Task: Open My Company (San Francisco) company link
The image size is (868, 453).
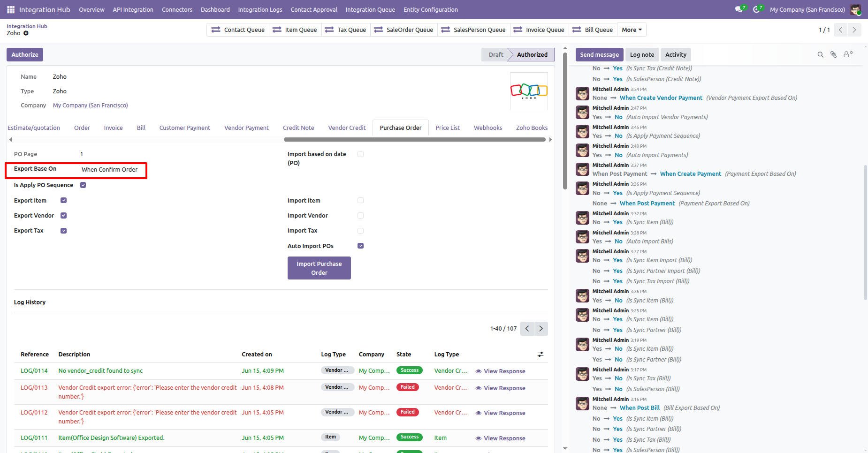Action: tap(90, 106)
